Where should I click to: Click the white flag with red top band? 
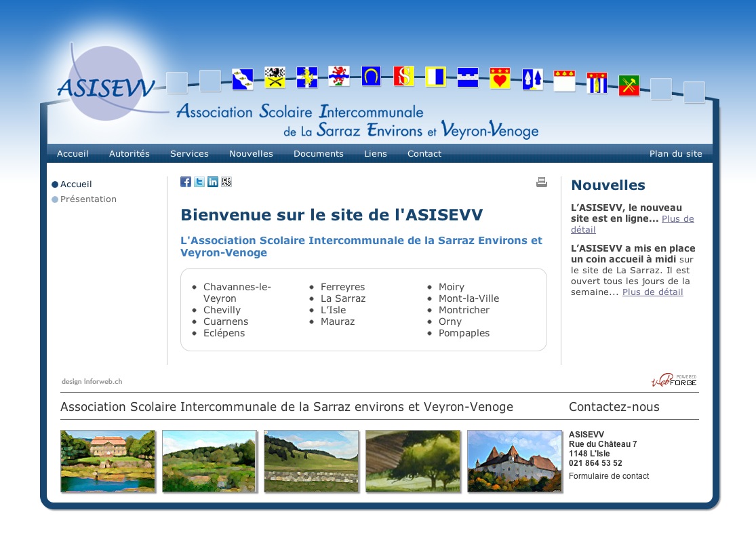click(564, 81)
